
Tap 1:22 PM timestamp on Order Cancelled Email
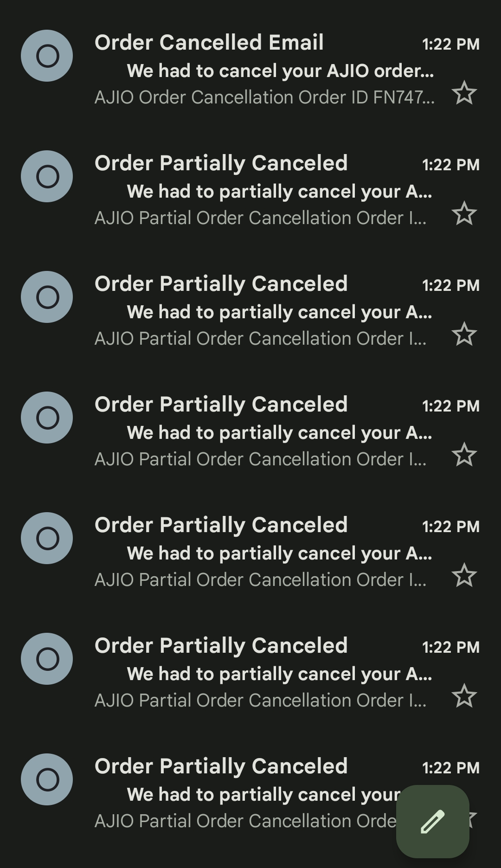point(450,44)
